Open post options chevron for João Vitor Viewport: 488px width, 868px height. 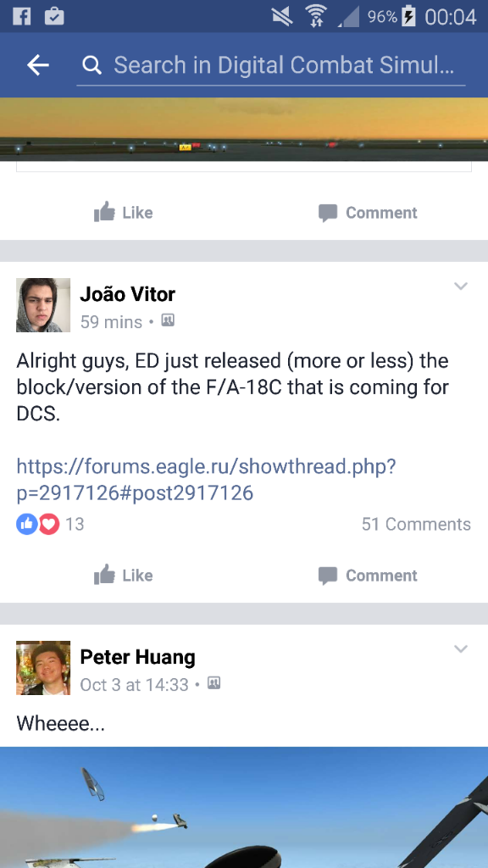[x=461, y=287]
